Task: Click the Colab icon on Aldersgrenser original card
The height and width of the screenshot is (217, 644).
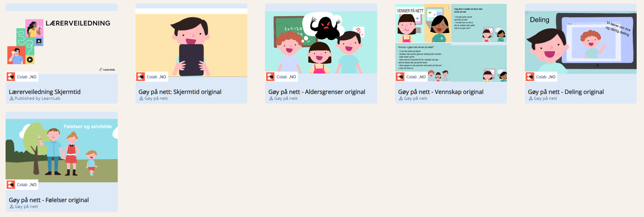Action: (x=271, y=77)
